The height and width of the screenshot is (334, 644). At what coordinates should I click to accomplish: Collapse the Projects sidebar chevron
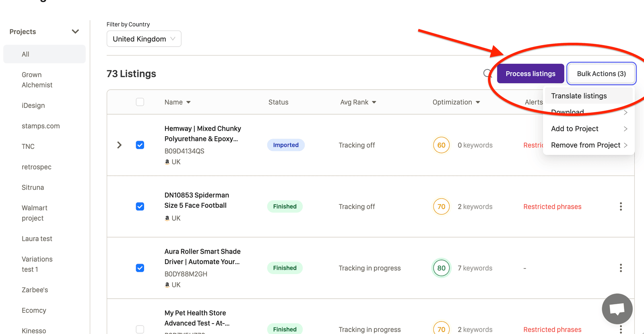coord(75,32)
